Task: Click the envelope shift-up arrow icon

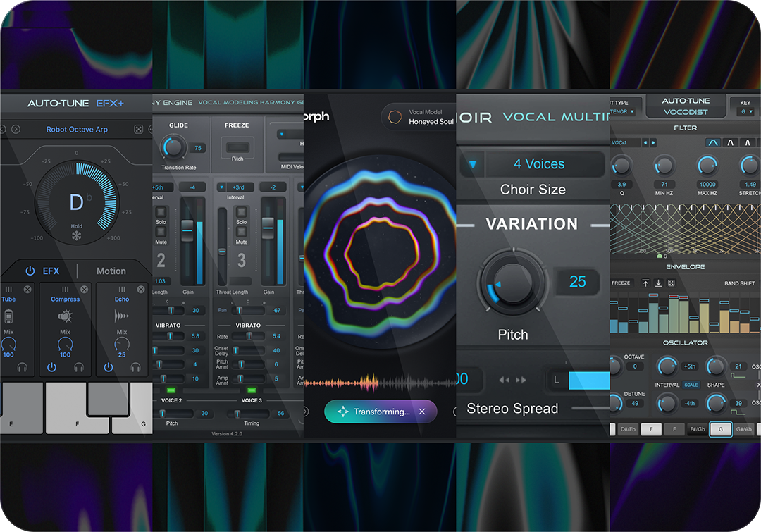Action: pos(645,283)
